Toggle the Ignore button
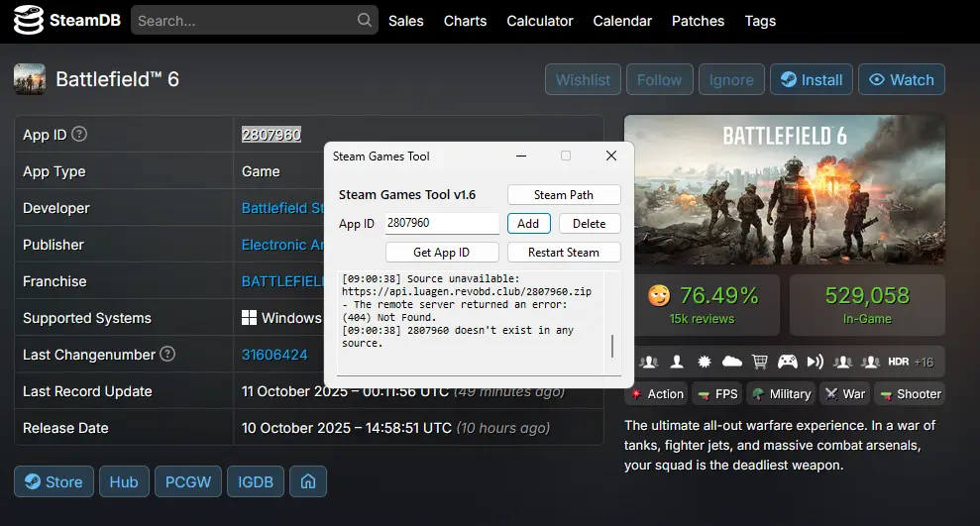Viewport: 980px width, 526px height. tap(731, 79)
